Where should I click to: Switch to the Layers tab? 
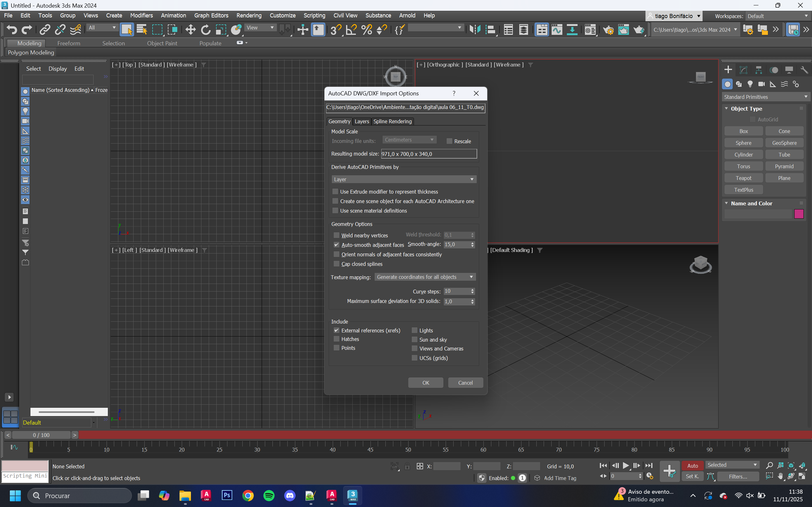[x=362, y=121]
